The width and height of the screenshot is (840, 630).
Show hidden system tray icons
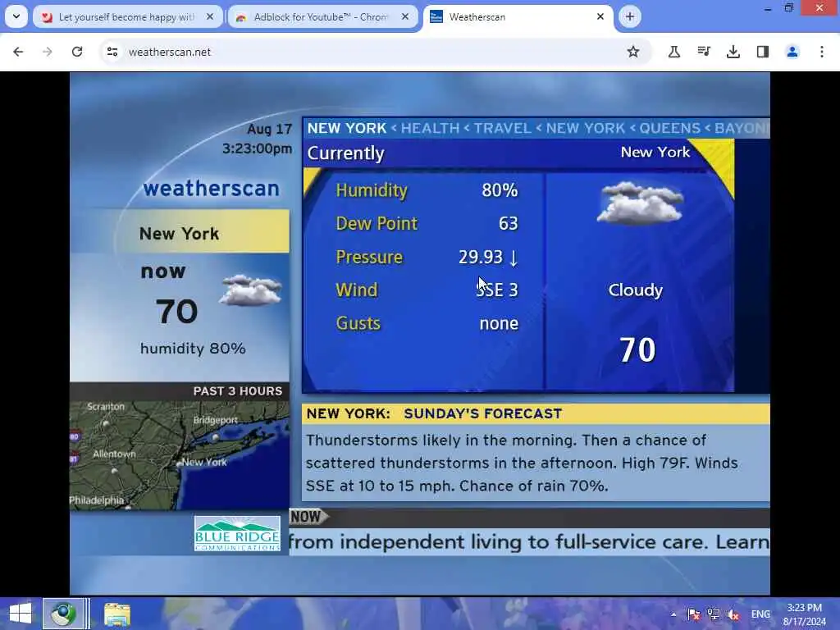[x=673, y=614]
